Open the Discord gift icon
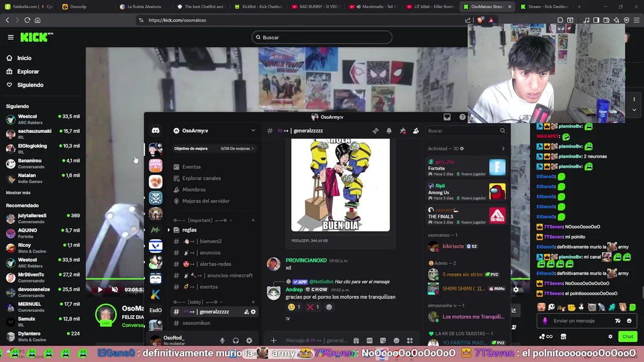The height and width of the screenshot is (362, 644). click(356, 340)
